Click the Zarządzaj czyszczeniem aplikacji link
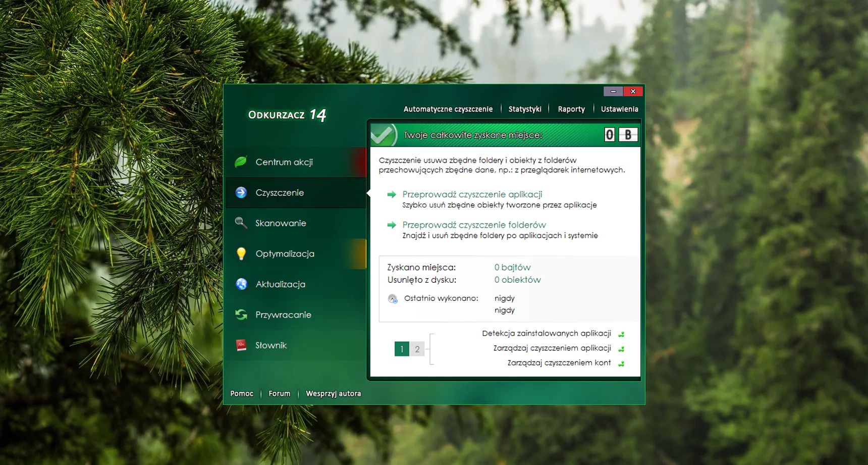This screenshot has width=868, height=465. 552,348
